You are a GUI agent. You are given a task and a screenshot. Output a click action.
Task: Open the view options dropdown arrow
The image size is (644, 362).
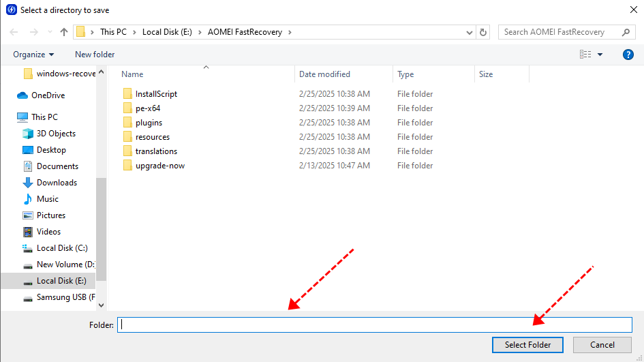click(x=600, y=55)
